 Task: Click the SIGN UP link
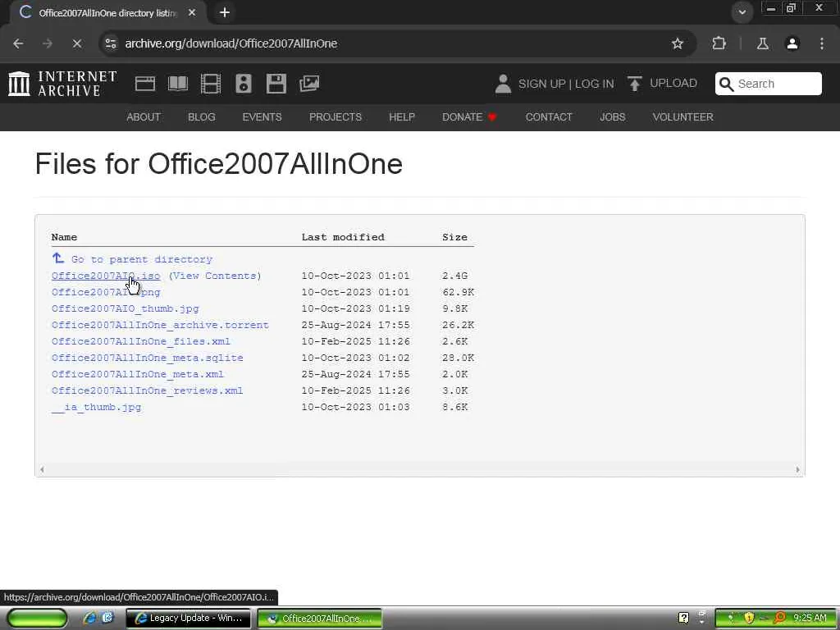pyautogui.click(x=541, y=84)
